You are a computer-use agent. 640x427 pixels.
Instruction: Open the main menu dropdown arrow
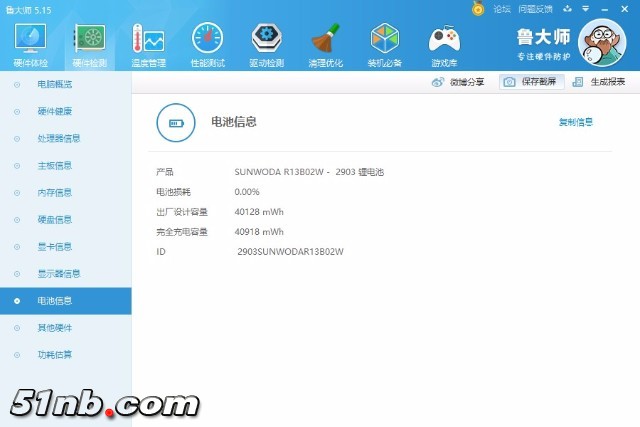click(586, 9)
